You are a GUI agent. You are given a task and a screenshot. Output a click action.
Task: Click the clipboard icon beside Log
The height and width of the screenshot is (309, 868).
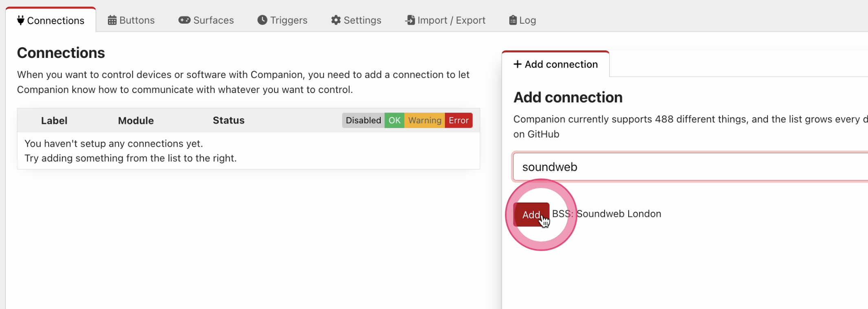click(x=513, y=20)
